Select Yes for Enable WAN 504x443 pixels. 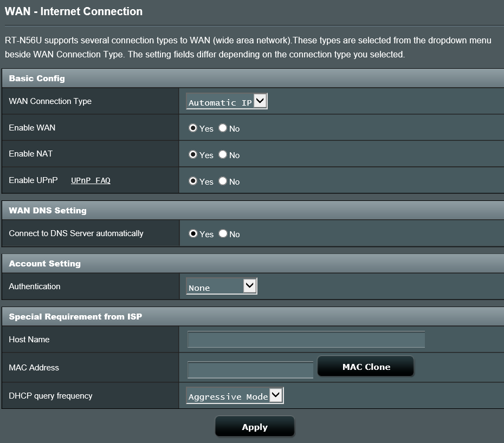click(x=193, y=128)
